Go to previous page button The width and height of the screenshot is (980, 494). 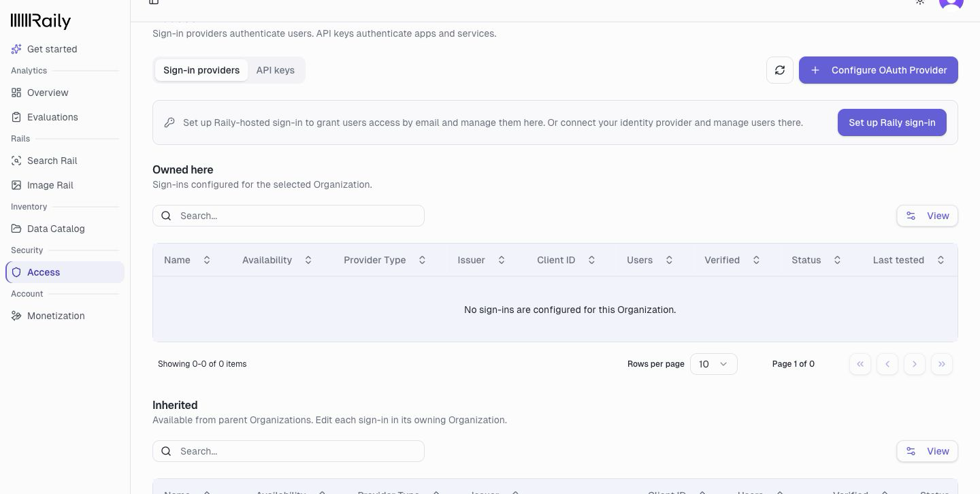[887, 364]
